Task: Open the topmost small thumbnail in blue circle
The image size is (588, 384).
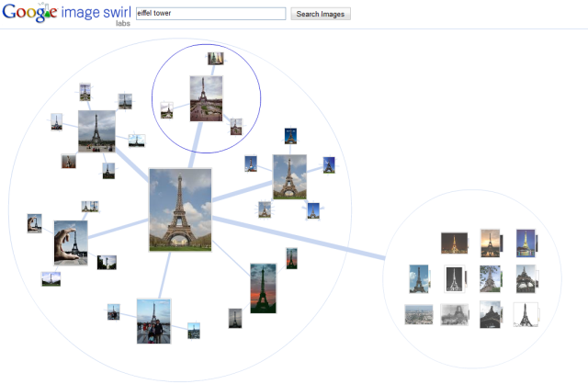Action: coord(216,58)
